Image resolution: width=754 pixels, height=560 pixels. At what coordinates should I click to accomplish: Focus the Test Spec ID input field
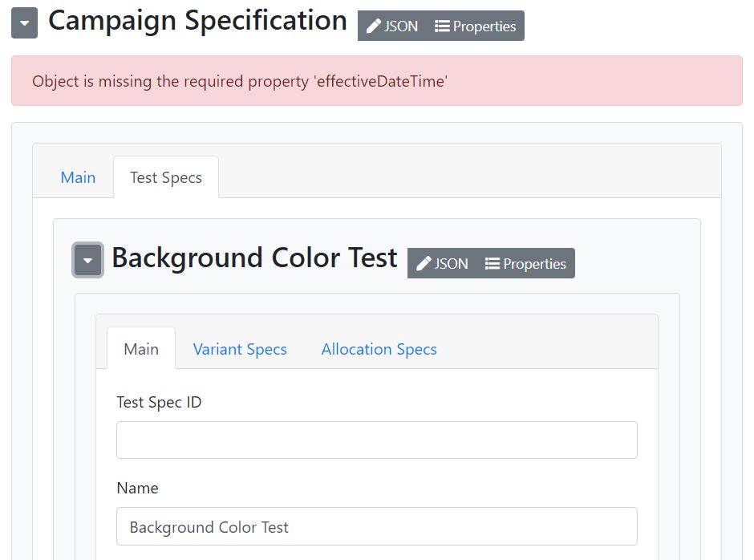pyautogui.click(x=376, y=440)
